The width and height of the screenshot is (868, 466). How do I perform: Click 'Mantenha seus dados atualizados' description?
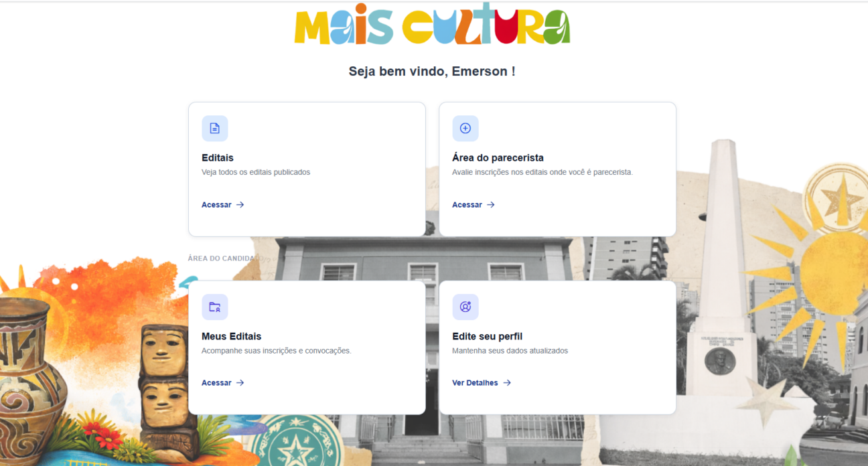(x=510, y=351)
